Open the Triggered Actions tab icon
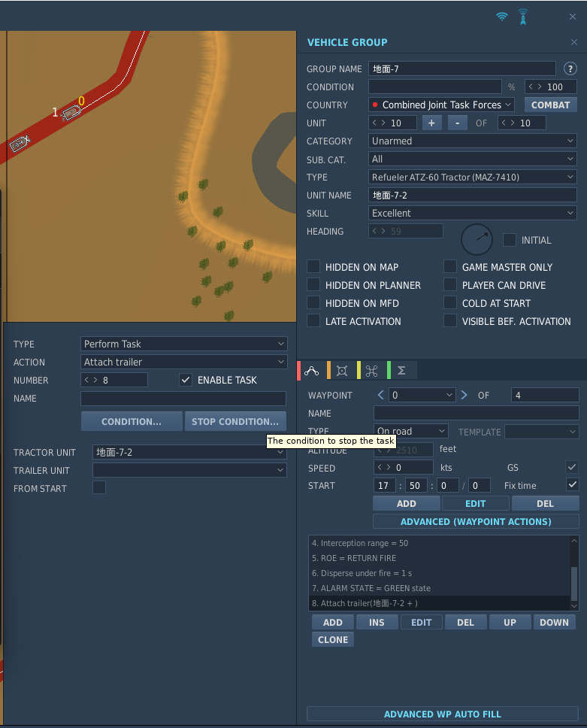 [x=342, y=371]
